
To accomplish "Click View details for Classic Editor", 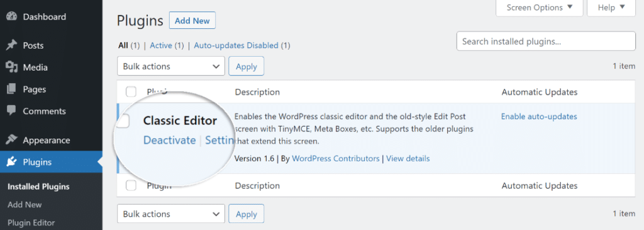I will (408, 158).
